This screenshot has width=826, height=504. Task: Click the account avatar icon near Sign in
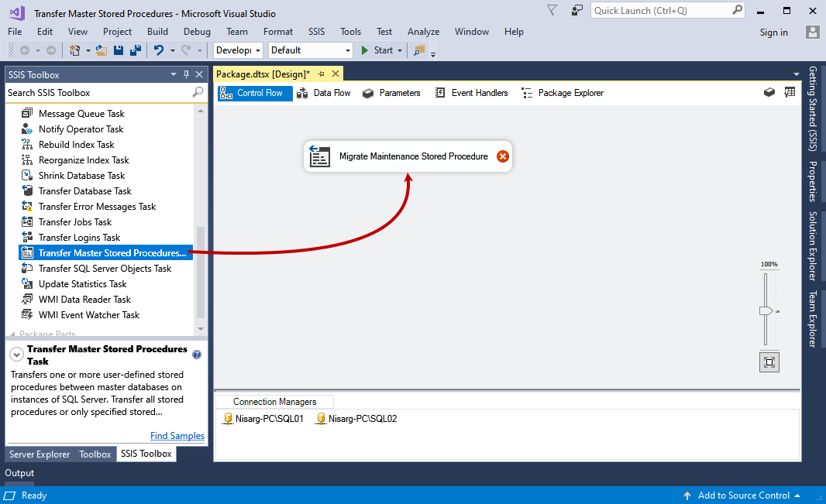click(812, 32)
